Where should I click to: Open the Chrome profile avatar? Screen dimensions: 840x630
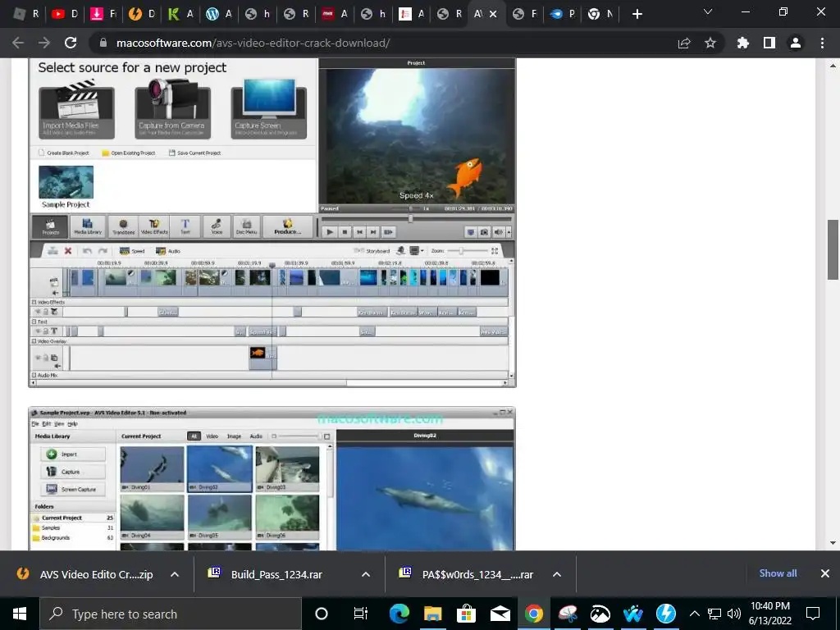pyautogui.click(x=796, y=43)
